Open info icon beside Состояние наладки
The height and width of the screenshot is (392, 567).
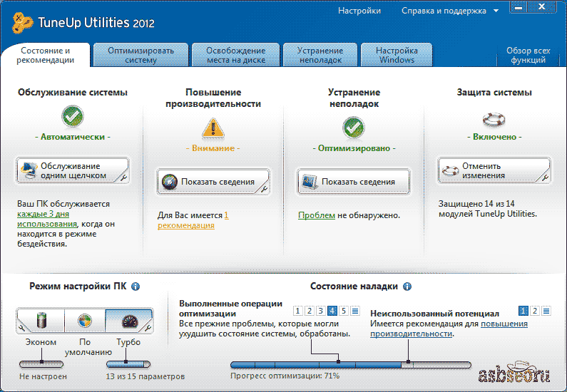click(x=407, y=287)
